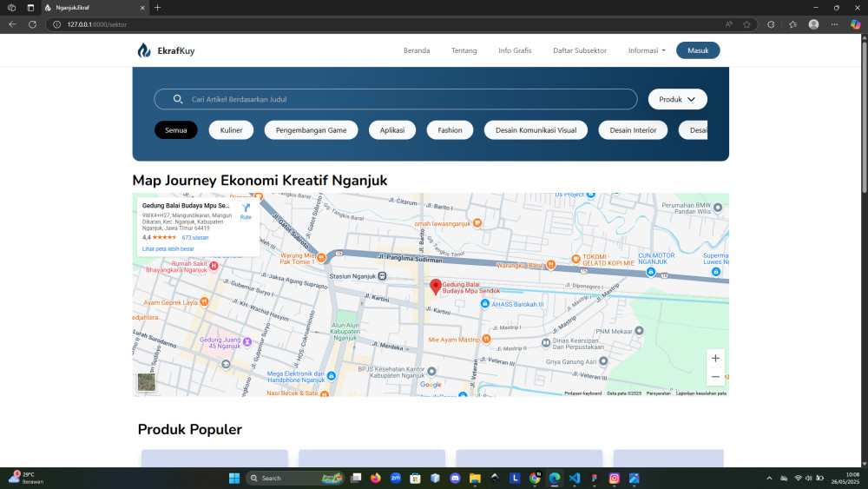Viewport: 868px width, 489px height.
Task: Filter by Desain Komunikasi Visual
Action: 536,130
